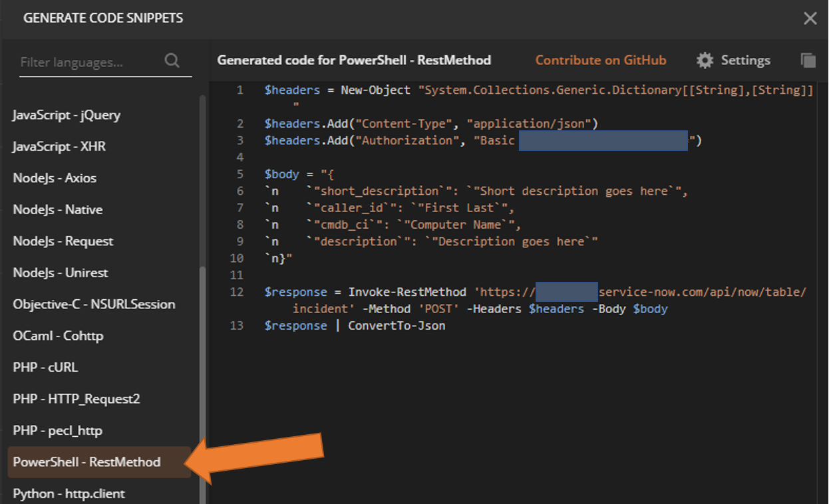Switch to NodeJs - Request
The width and height of the screenshot is (829, 504).
coord(63,241)
